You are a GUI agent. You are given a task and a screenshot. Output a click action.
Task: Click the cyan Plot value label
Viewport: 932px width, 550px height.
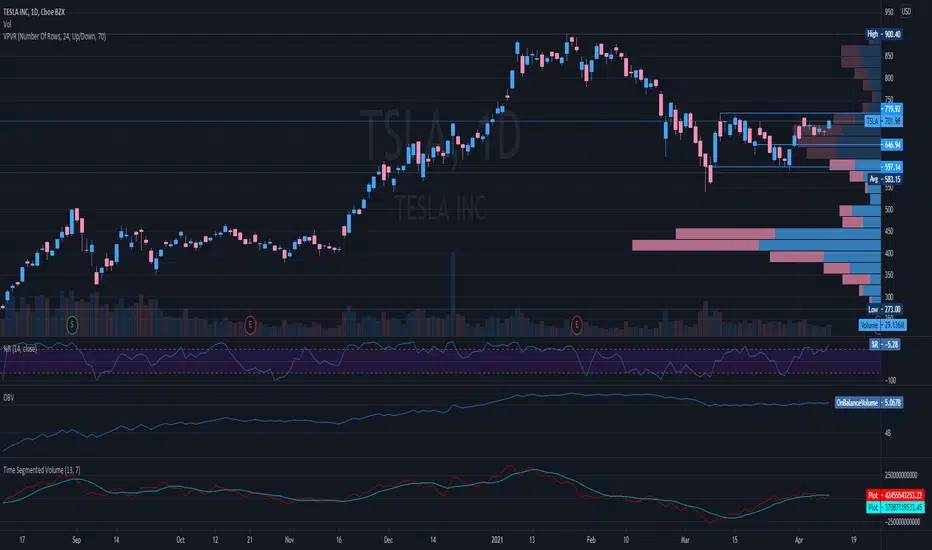tap(895, 508)
